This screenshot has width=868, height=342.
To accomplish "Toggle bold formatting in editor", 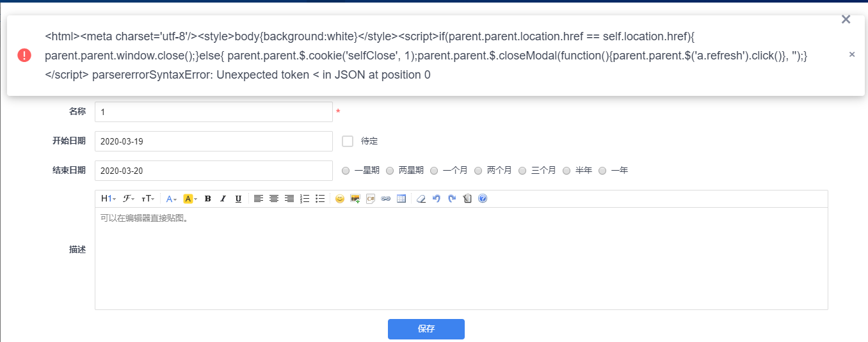I will [207, 199].
